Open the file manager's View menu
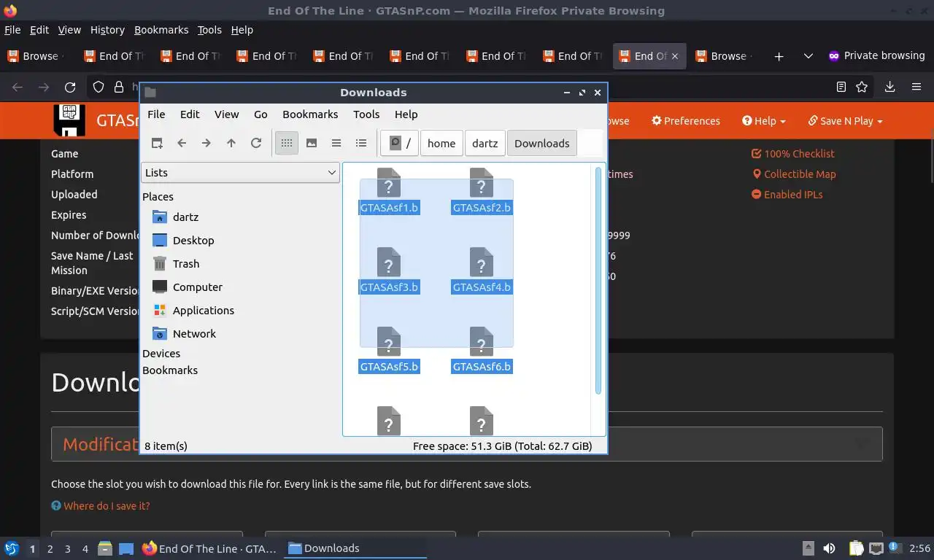Screen dimensions: 934x560 tap(226, 114)
